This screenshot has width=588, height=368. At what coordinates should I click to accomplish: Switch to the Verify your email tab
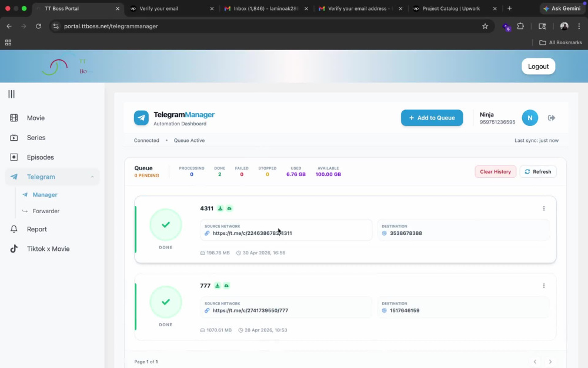pos(171,9)
